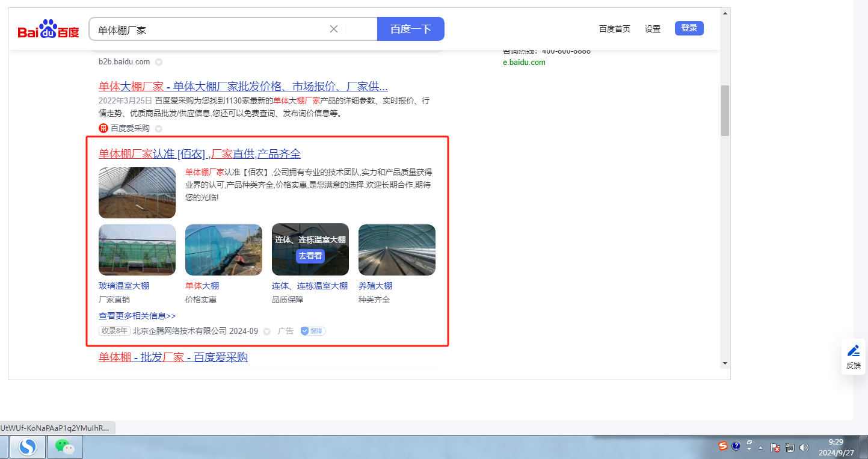Click the red 百度爱采购 source icon
868x459 pixels.
(x=103, y=128)
